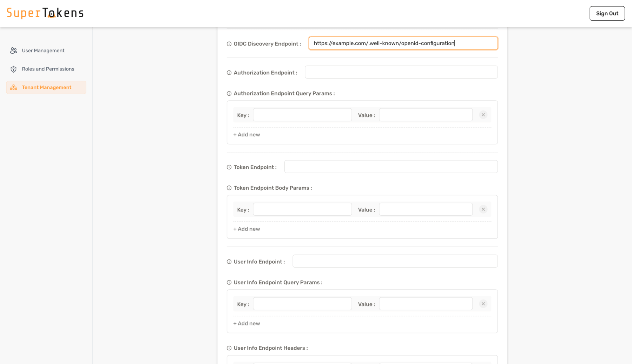Click the Tenant Management hierarchy icon
Viewport: 632px width, 364px height.
(x=13, y=87)
